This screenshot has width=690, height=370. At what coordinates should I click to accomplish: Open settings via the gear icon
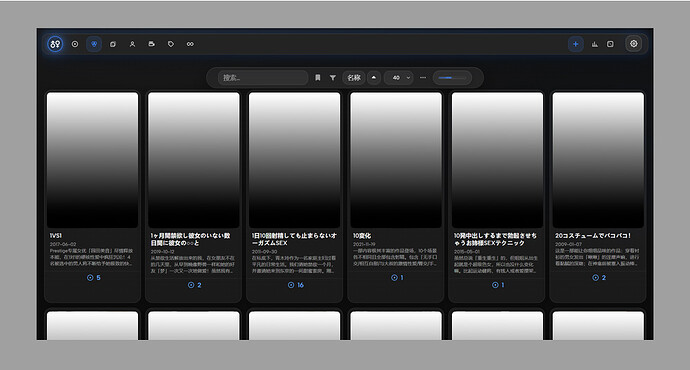[634, 44]
